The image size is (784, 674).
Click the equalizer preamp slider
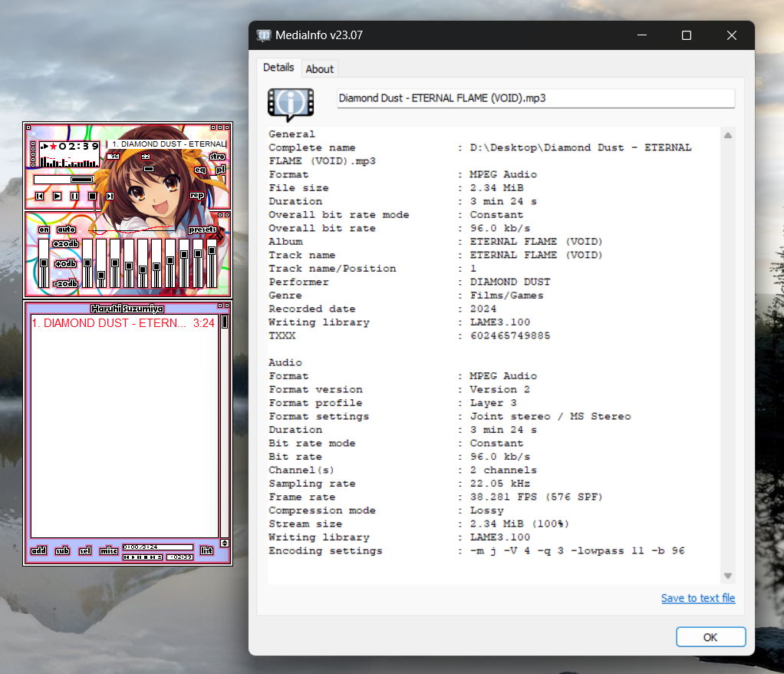tap(44, 263)
